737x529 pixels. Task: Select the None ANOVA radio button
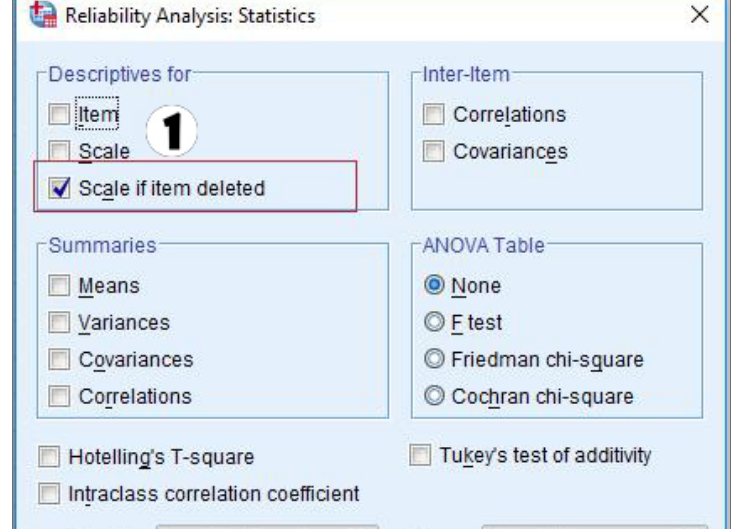[434, 285]
